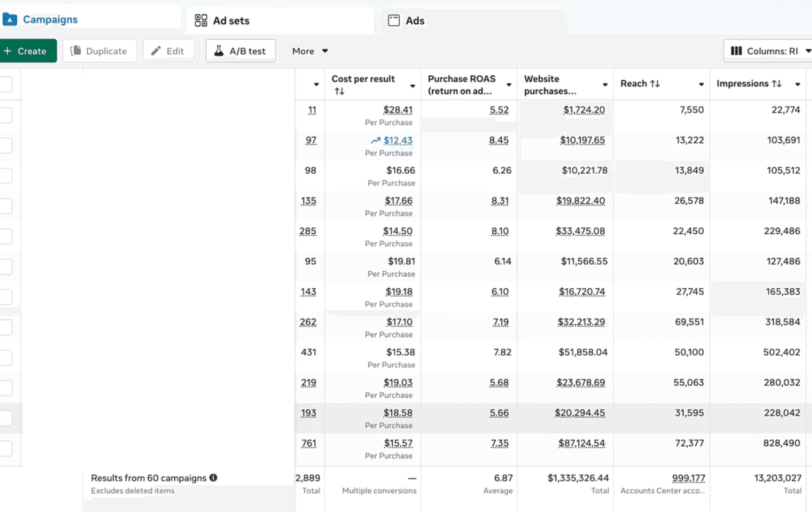
Task: Click the $87,124.54 purchases value
Action: coord(582,443)
